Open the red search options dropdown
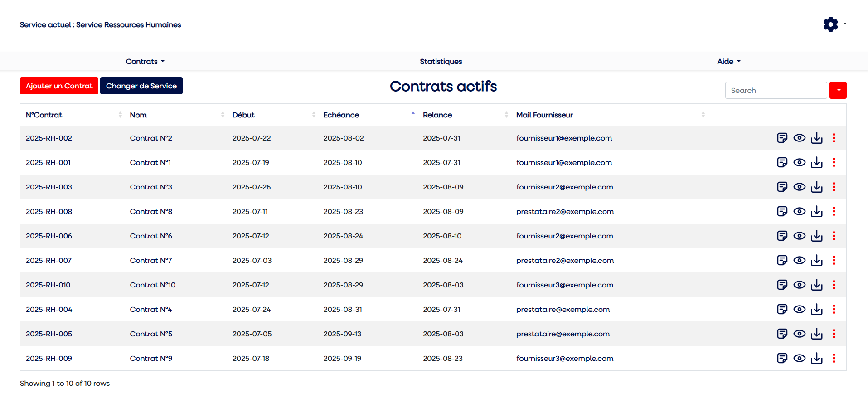 (x=838, y=90)
